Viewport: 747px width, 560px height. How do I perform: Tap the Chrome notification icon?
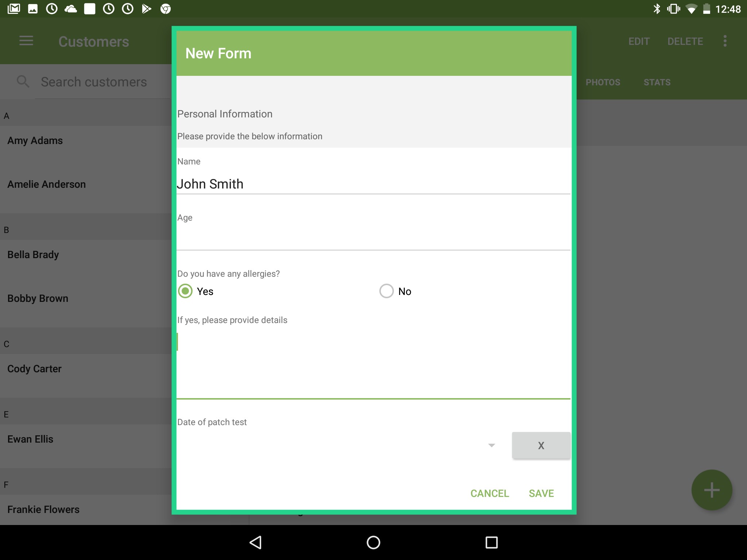pos(166,9)
